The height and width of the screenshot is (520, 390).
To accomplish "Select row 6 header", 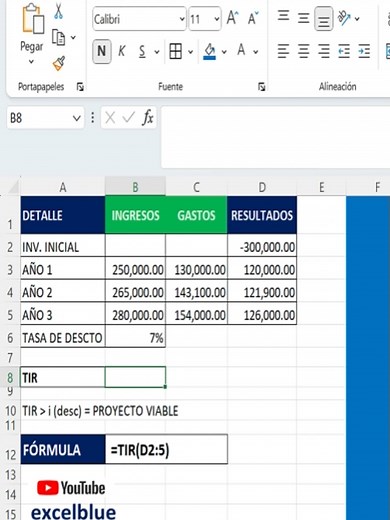I will 10,338.
